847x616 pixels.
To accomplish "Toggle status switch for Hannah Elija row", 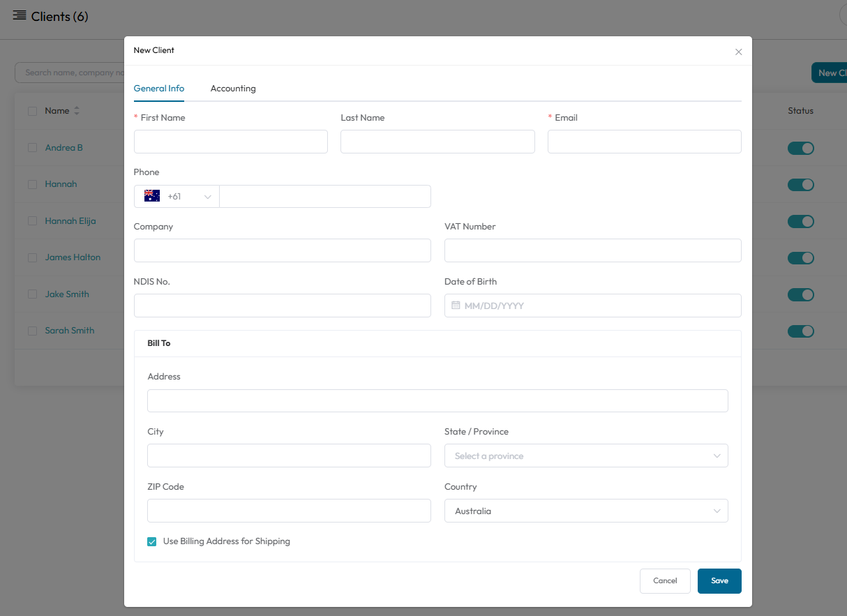I will tap(801, 221).
